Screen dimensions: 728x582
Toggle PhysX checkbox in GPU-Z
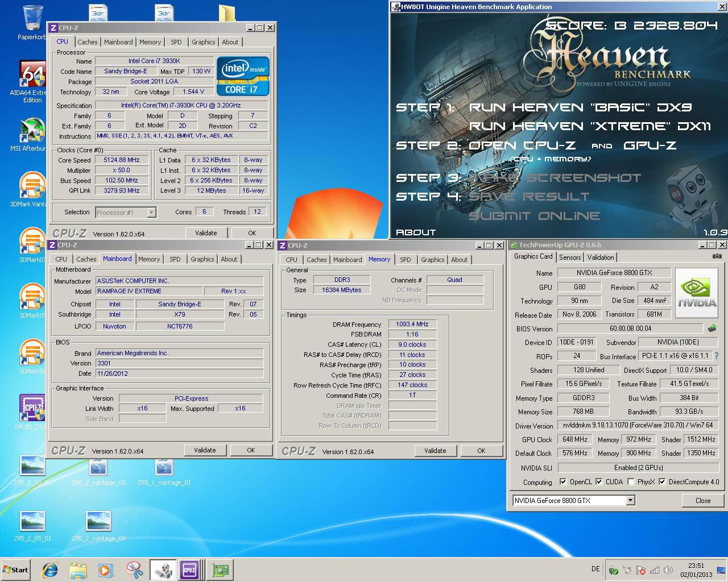631,481
